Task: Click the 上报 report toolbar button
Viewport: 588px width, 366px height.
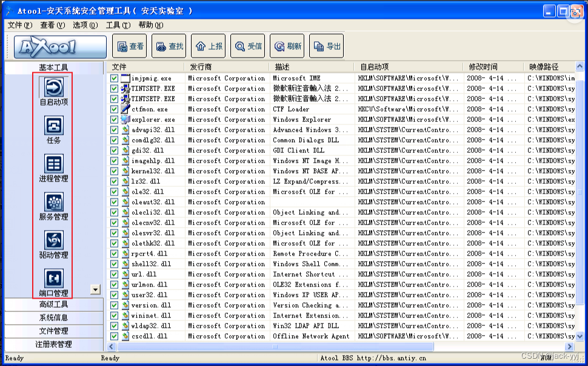Action: tap(208, 46)
